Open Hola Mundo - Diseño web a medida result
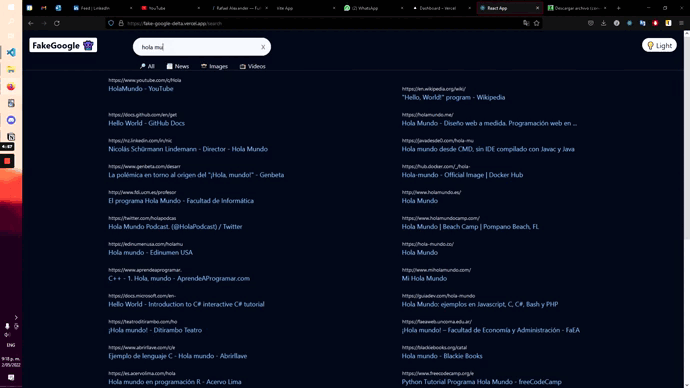 click(489, 123)
